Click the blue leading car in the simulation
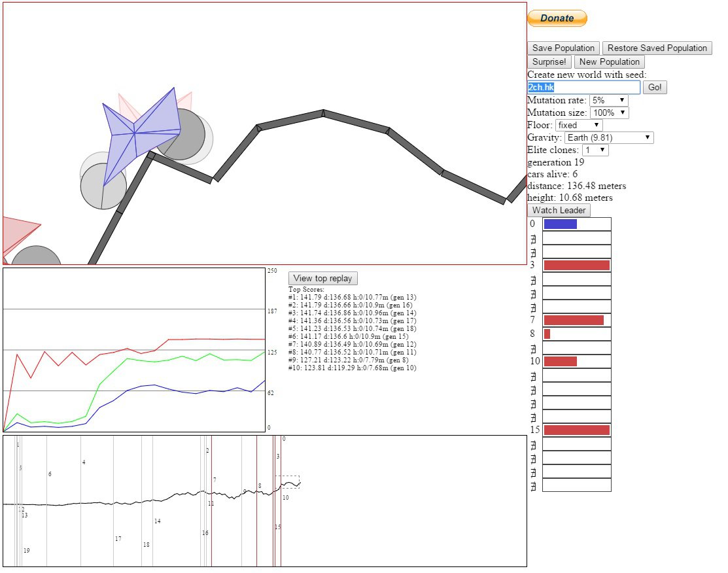Screen dimensions: 728x573 (x=141, y=135)
